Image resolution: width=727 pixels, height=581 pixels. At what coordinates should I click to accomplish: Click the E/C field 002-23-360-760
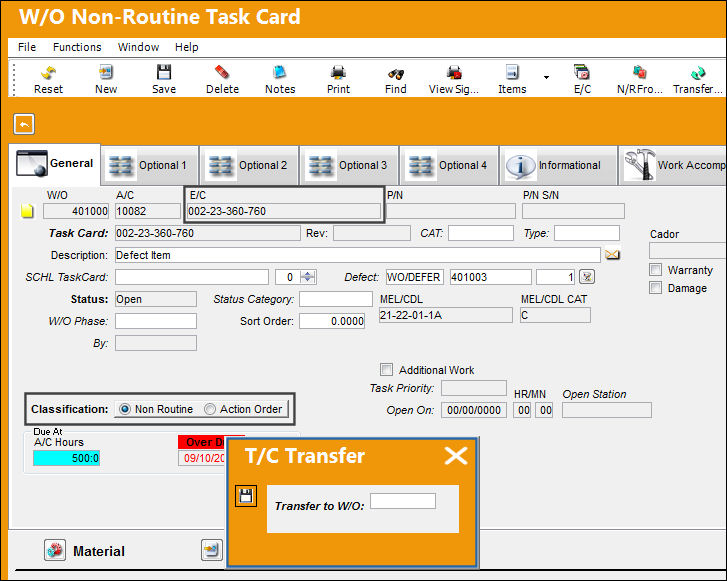tap(284, 211)
